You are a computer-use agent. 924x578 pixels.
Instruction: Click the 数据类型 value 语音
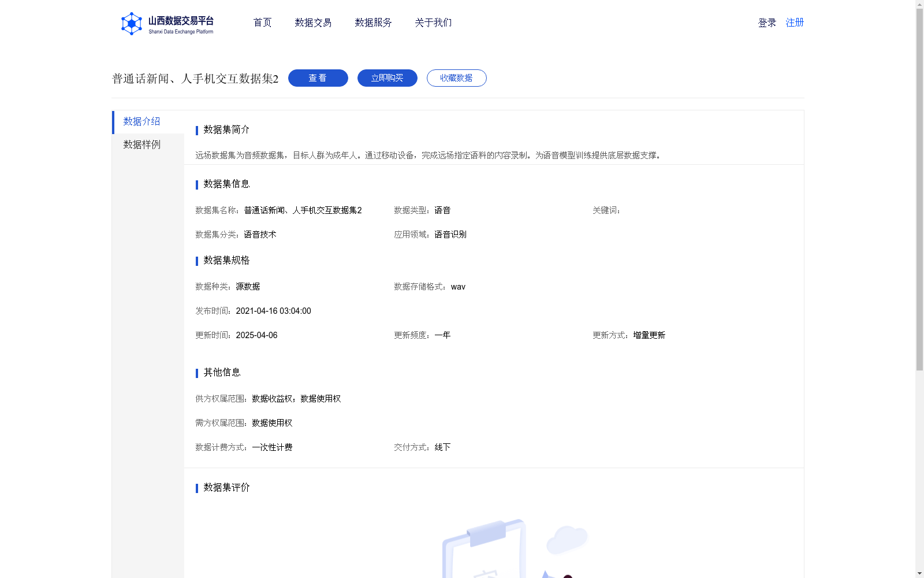pos(442,210)
